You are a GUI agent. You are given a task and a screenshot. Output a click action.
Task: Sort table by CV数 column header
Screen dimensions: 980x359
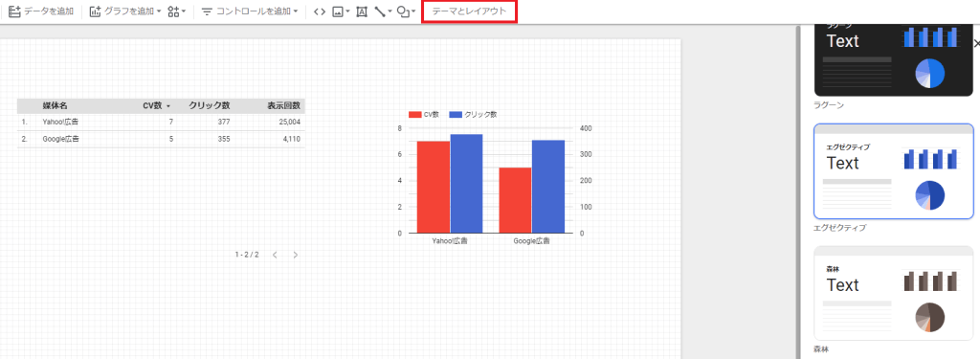click(156, 105)
